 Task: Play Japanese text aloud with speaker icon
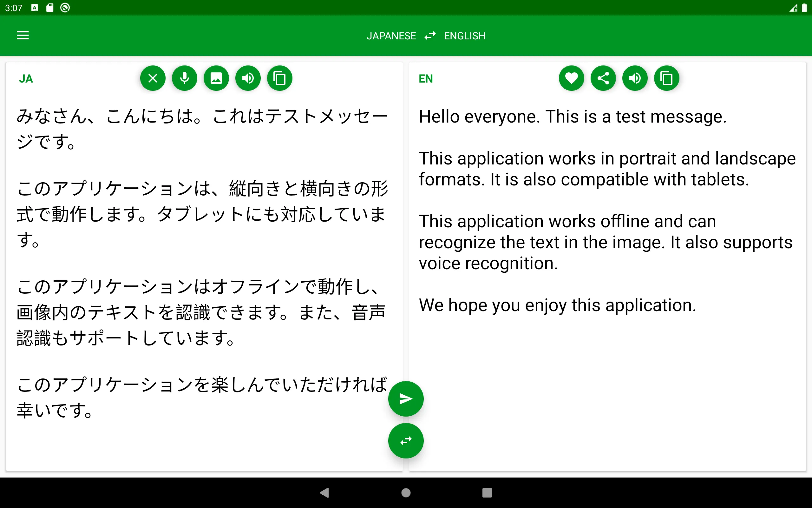(x=248, y=78)
